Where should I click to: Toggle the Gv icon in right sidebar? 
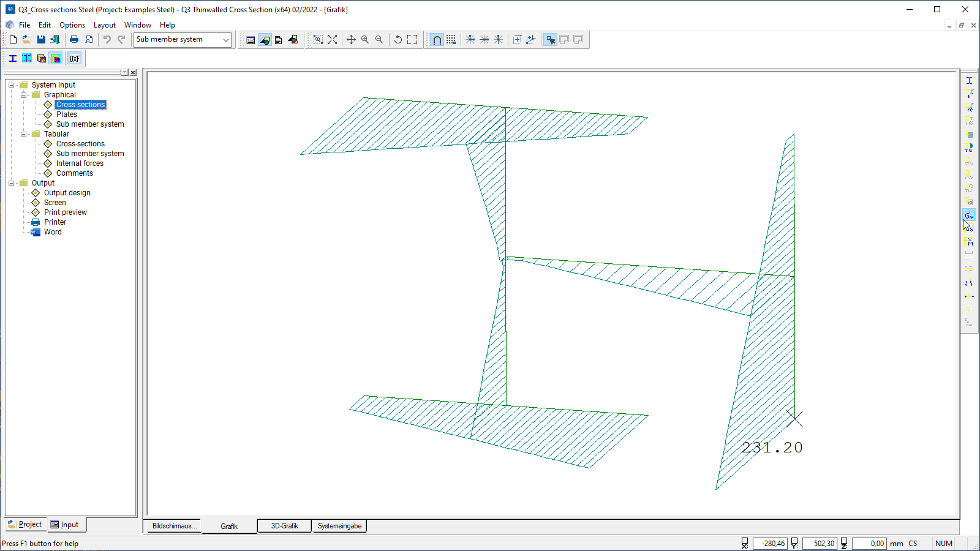969,216
